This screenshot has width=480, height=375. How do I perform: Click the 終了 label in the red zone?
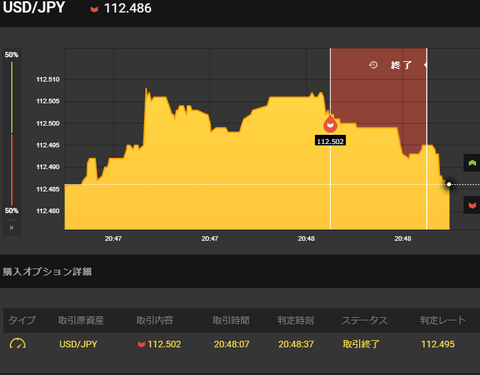click(x=401, y=65)
